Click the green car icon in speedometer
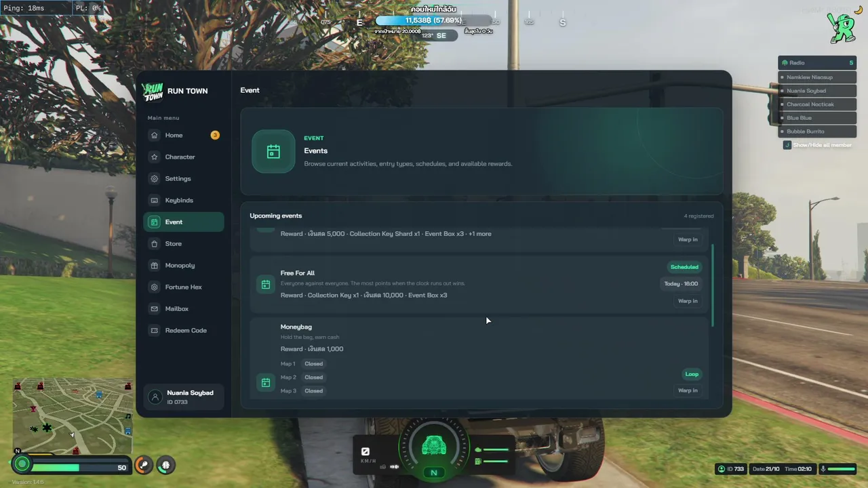Viewport: 868px width, 488px height. tap(434, 446)
